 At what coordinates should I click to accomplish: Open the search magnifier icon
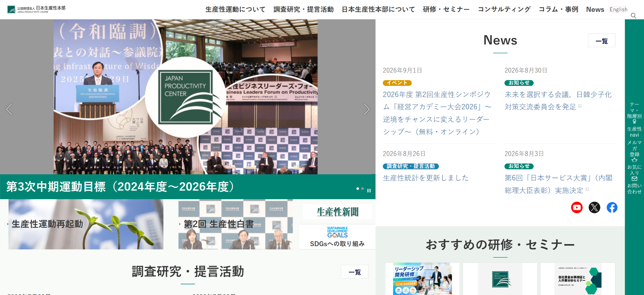click(x=633, y=16)
